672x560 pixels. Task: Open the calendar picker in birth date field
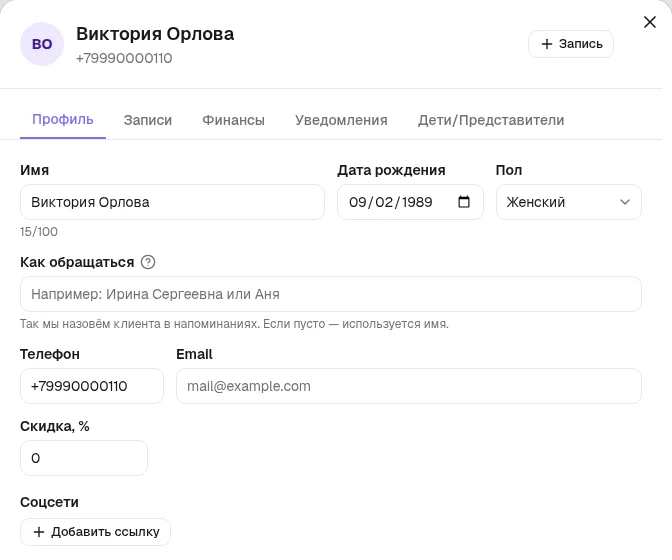pyautogui.click(x=464, y=202)
